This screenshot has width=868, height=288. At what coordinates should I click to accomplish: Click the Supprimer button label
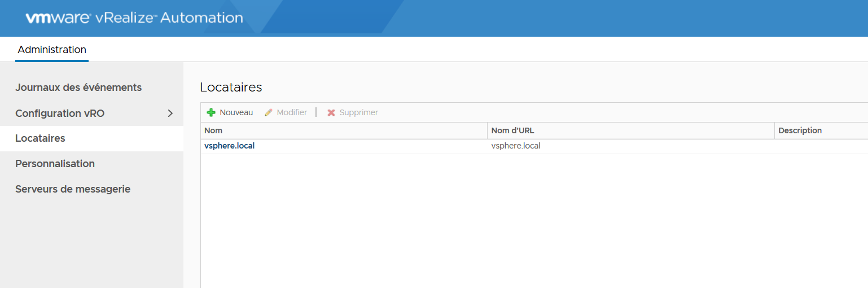[359, 112]
